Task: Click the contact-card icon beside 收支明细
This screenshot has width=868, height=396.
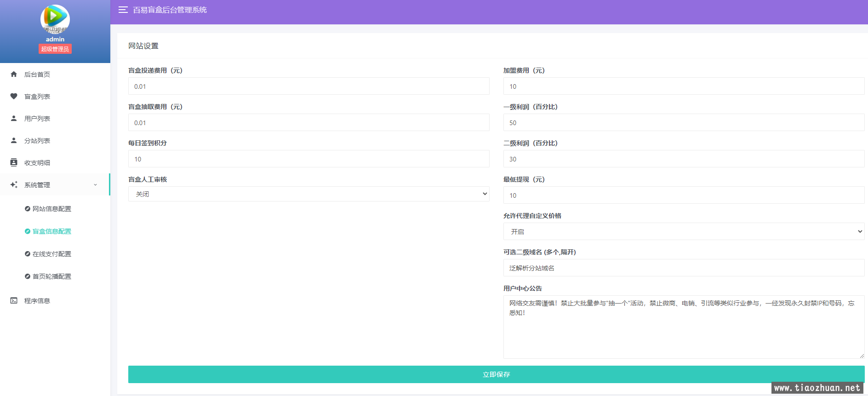Action: [x=14, y=162]
